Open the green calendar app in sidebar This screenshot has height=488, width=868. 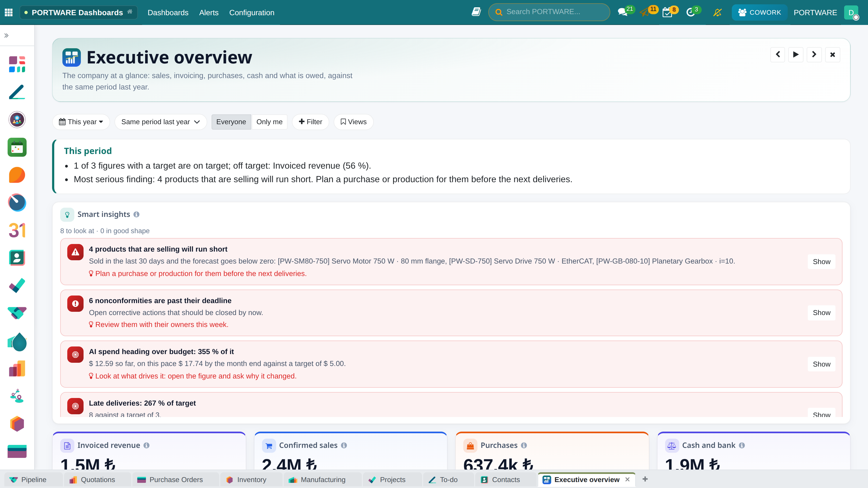click(x=17, y=147)
